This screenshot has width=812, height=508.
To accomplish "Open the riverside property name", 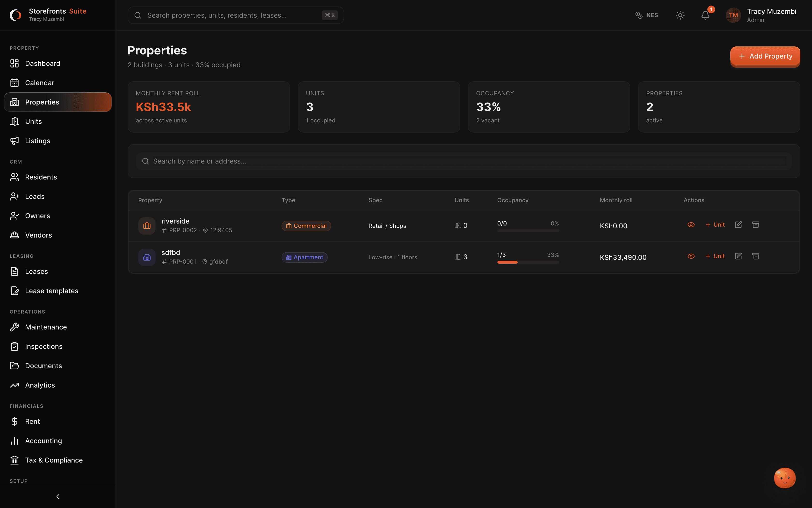I will 175,221.
